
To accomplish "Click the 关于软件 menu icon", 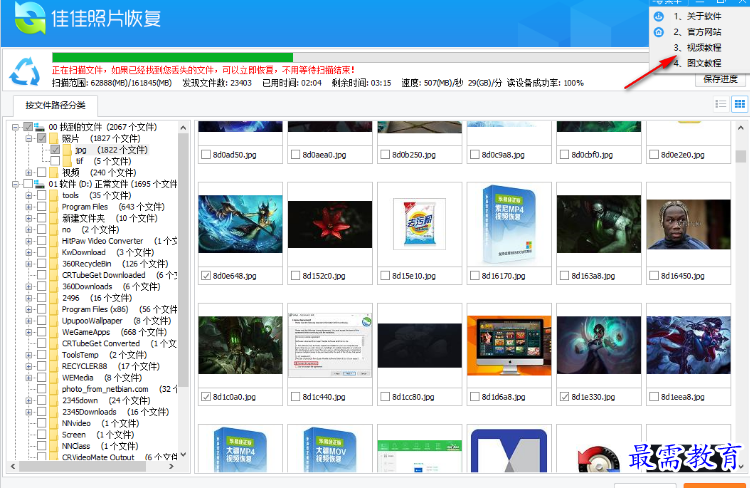I will pos(659,16).
